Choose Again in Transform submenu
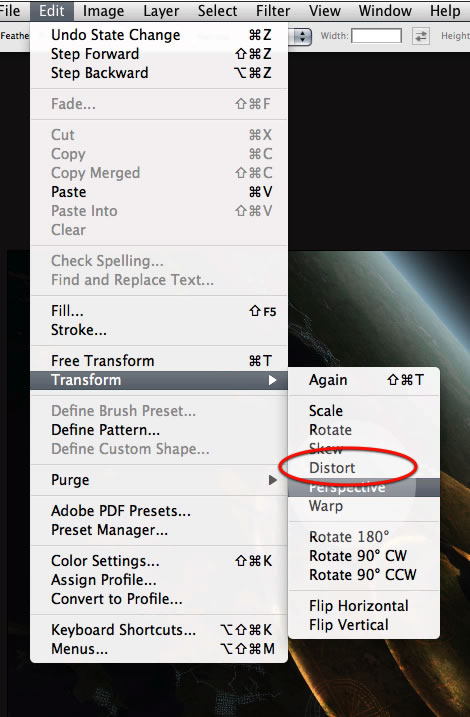 coord(364,380)
